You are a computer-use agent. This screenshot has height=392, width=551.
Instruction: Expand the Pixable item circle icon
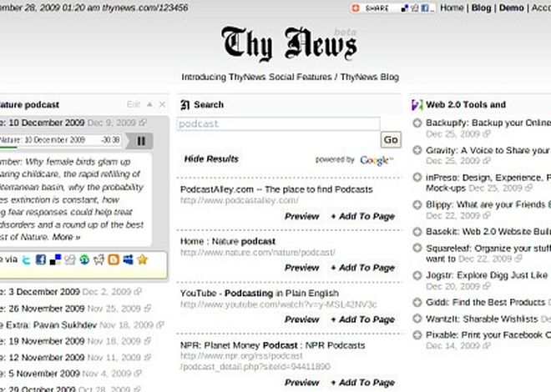pos(417,335)
